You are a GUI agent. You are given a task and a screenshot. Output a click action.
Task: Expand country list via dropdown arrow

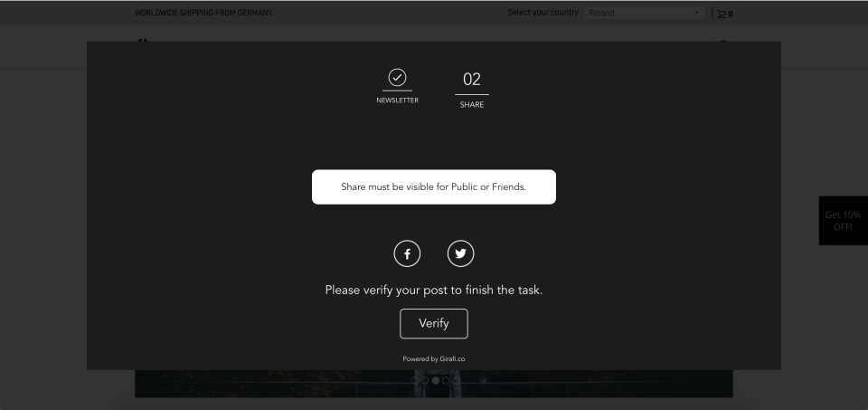click(x=697, y=13)
